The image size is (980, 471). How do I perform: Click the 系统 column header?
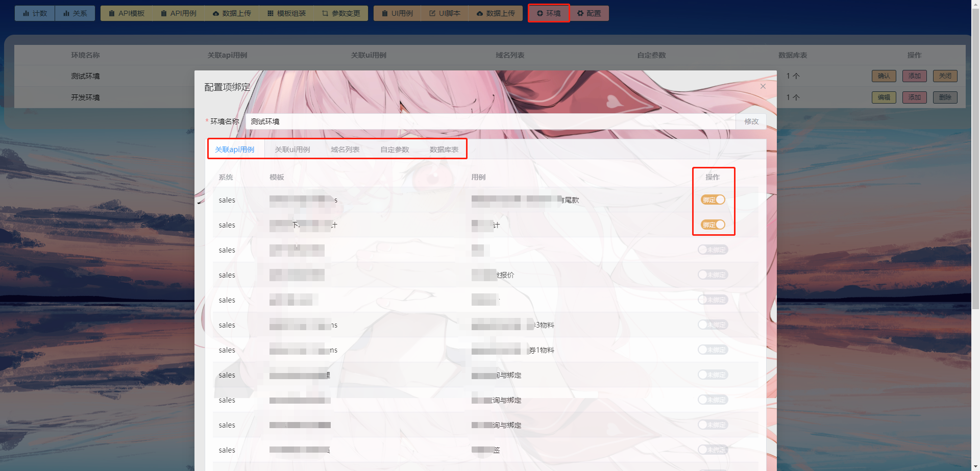tap(226, 177)
